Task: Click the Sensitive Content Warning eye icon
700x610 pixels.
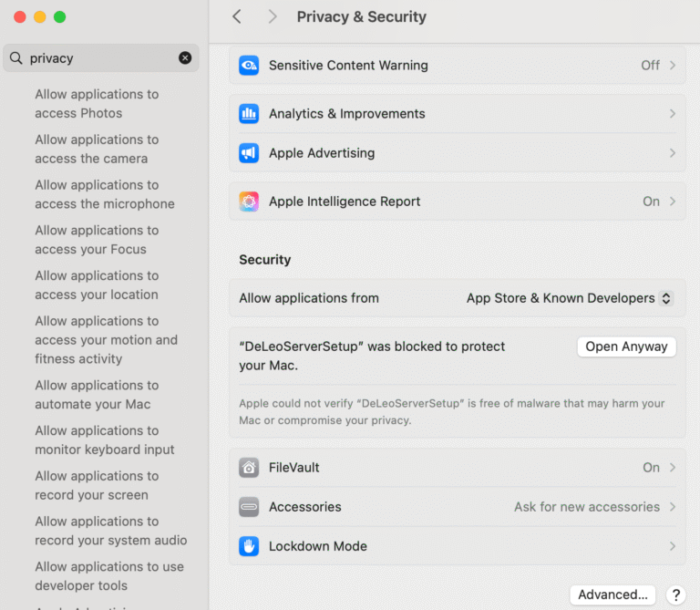Action: click(x=249, y=66)
